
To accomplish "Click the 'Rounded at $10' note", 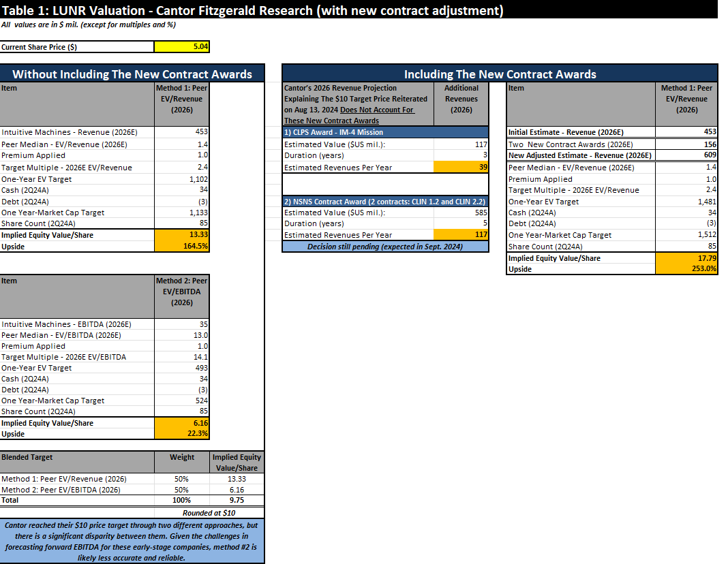I will pyautogui.click(x=209, y=513).
